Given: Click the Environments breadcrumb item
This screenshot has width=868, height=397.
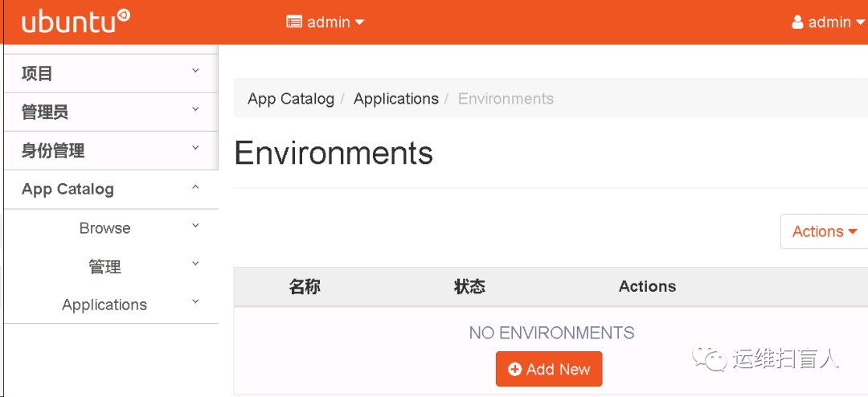Looking at the screenshot, I should pos(506,99).
